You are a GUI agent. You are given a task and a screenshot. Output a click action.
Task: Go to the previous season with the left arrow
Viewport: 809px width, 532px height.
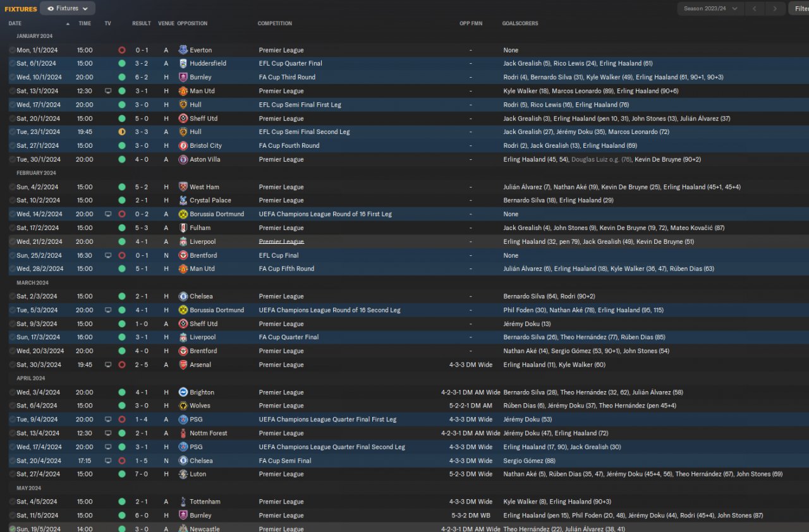pos(754,8)
